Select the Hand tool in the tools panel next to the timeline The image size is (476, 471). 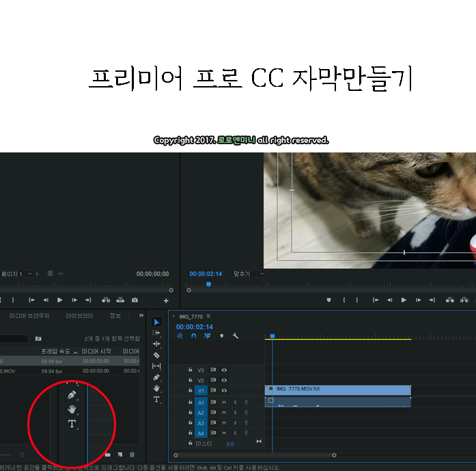[x=156, y=388]
